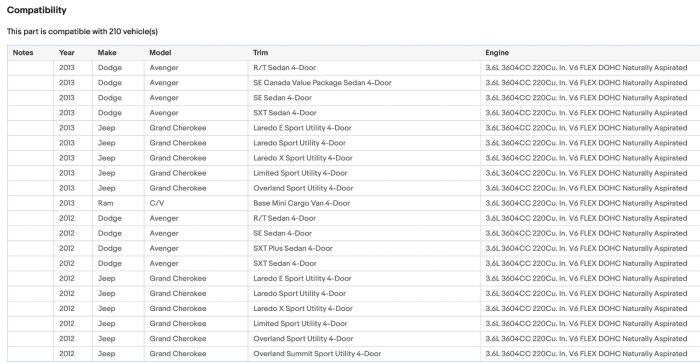Click the Notes column header
Image resolution: width=700 pixels, height=364 pixels.
[x=23, y=53]
